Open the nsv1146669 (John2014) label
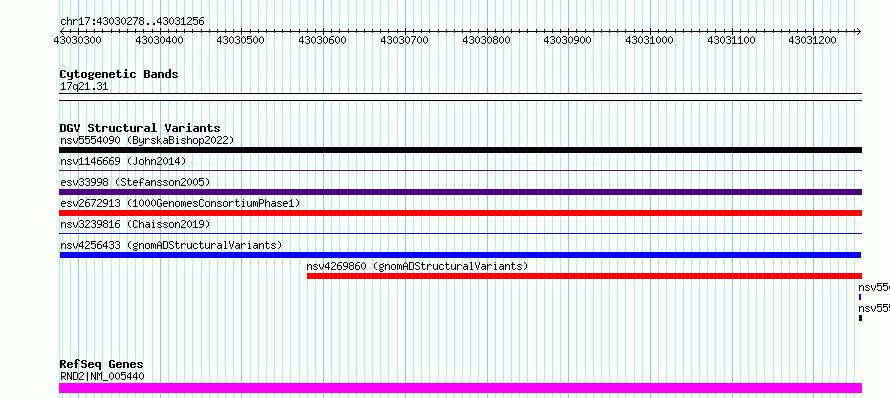Image resolution: width=890 pixels, height=398 pixels. click(x=123, y=161)
